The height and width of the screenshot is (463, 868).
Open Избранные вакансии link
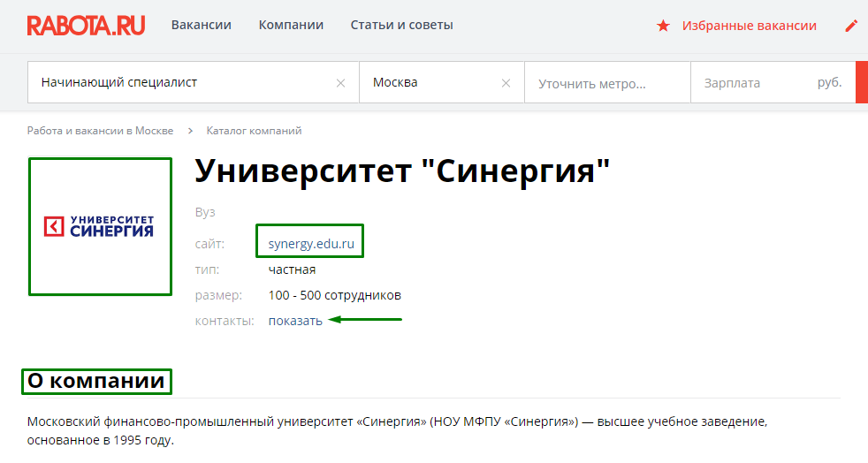[749, 26]
